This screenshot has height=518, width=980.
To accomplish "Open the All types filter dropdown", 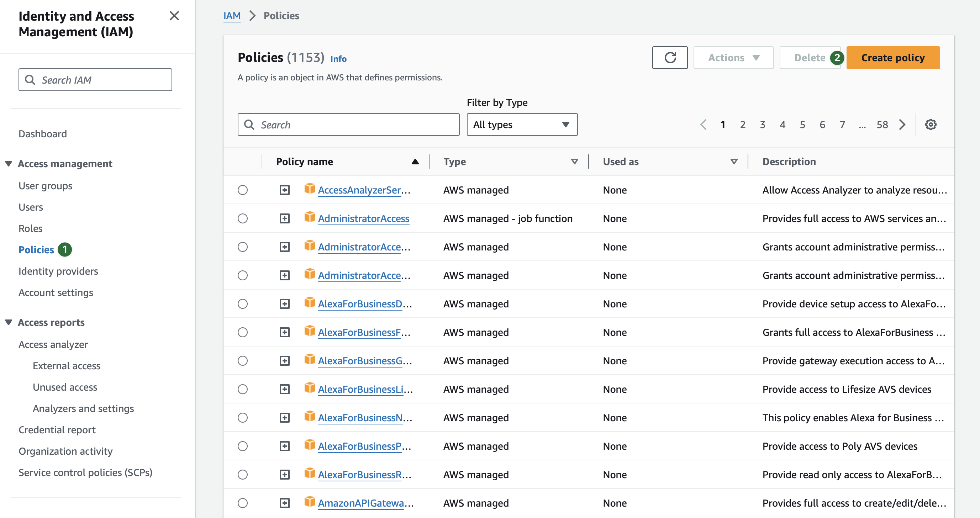I will coord(522,125).
